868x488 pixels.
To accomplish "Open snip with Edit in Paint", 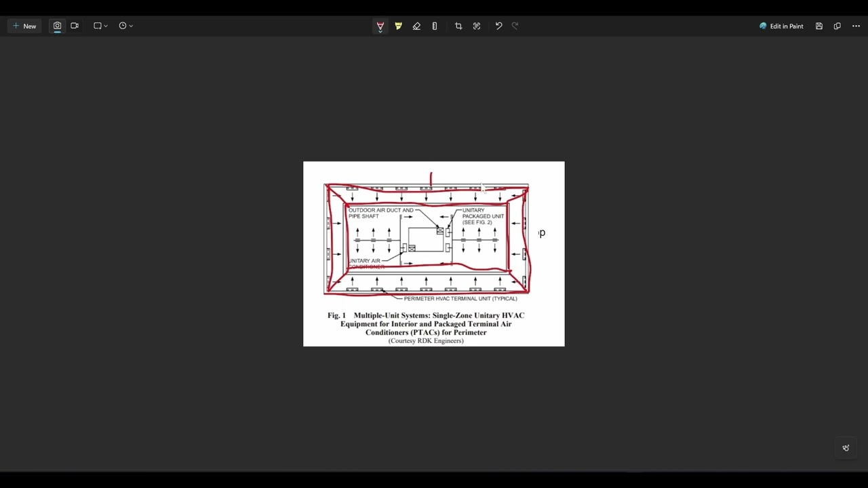I will point(781,26).
